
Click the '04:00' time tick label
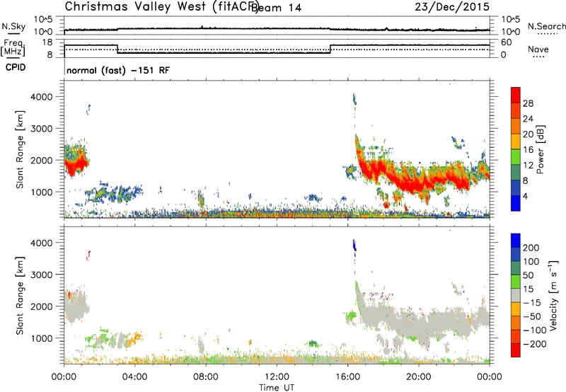tap(134, 377)
